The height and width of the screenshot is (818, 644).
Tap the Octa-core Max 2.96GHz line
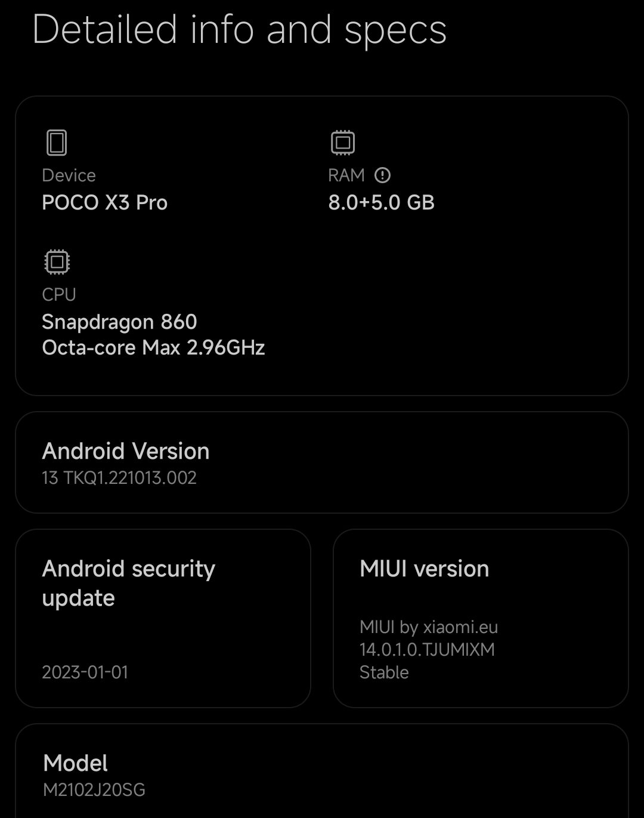click(x=153, y=348)
